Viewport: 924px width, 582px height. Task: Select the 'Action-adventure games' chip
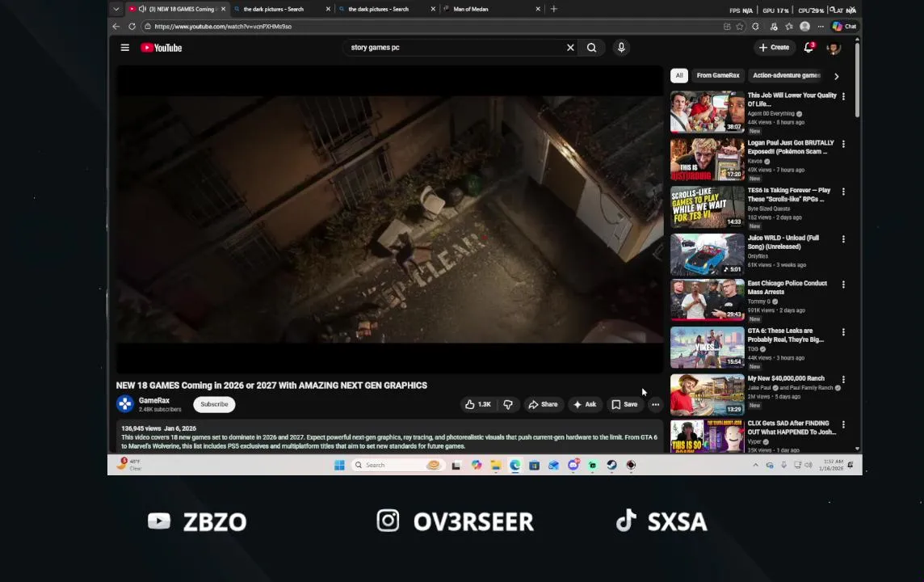click(x=786, y=75)
